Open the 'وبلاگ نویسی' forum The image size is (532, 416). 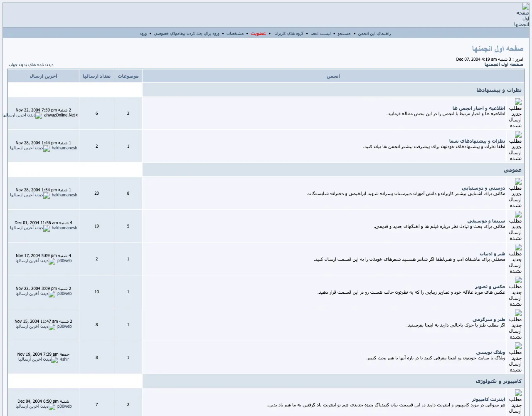[491, 352]
